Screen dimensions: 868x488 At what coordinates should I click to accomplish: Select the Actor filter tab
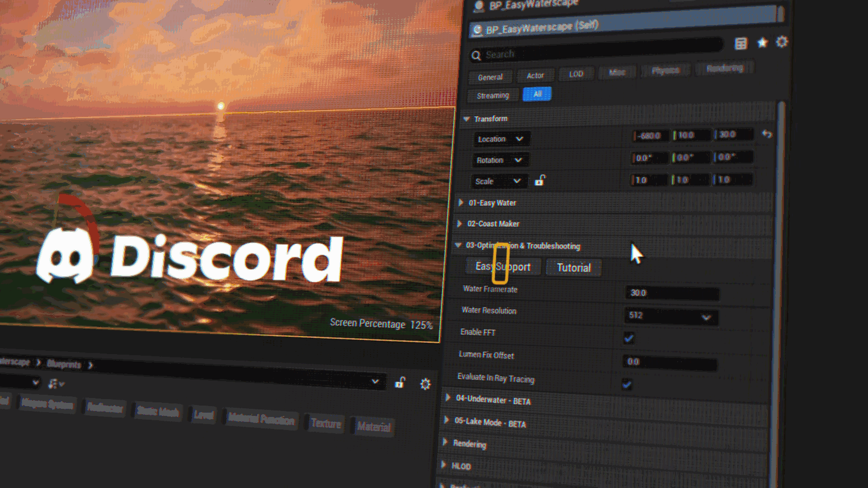(535, 75)
